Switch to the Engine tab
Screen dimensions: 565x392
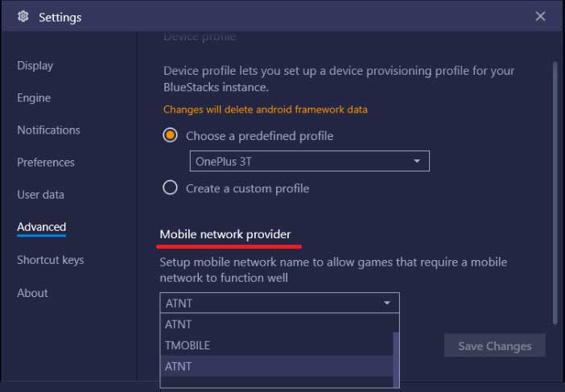pyautogui.click(x=34, y=97)
